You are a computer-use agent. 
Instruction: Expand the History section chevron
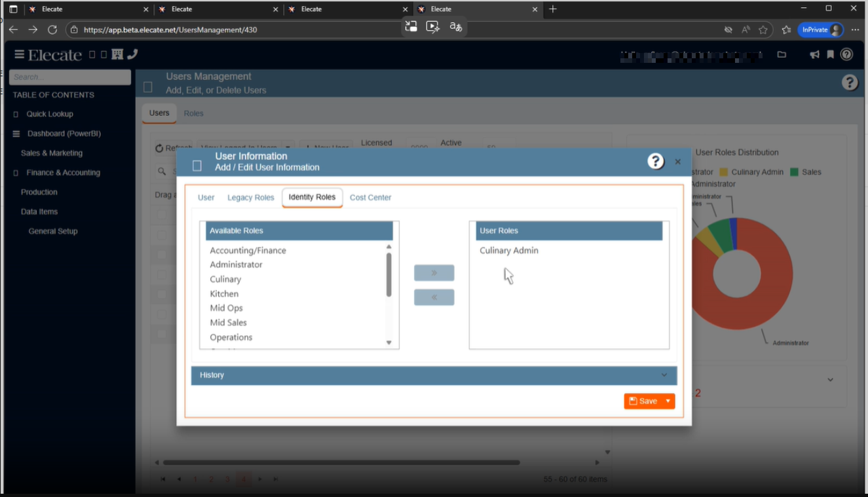[x=664, y=375]
